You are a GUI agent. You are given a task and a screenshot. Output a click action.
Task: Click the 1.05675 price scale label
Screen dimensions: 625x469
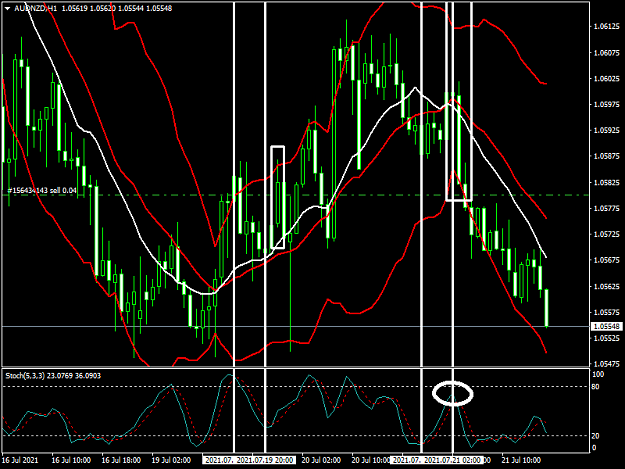tap(607, 260)
